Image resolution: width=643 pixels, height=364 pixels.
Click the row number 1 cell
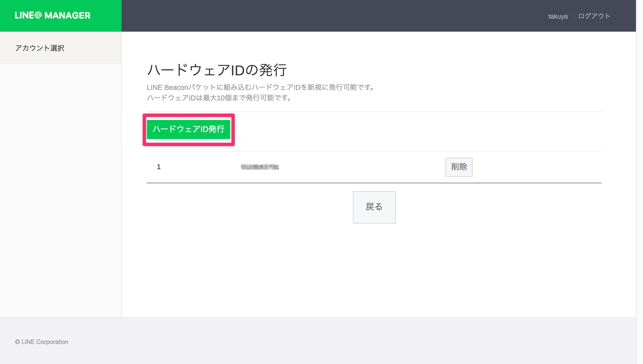pyautogui.click(x=159, y=167)
